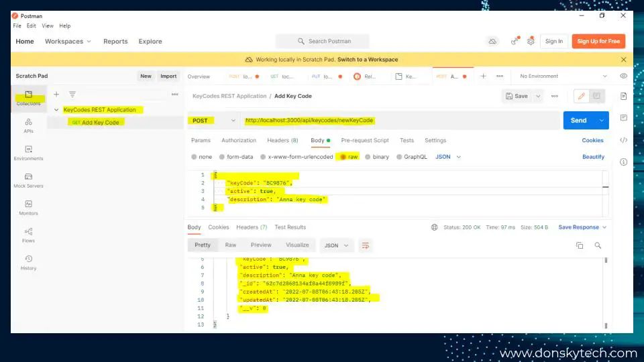
Task: Open the documentation icon in right sidebar
Action: click(623, 96)
